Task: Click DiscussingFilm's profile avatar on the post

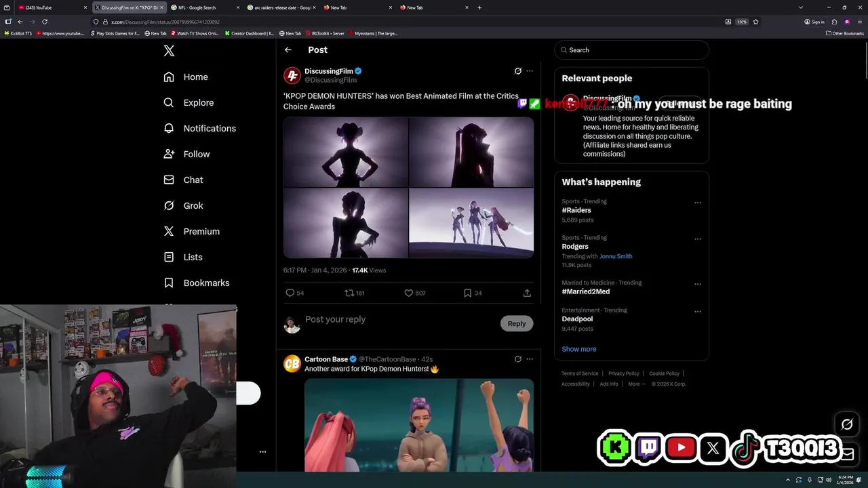Action: [292, 75]
